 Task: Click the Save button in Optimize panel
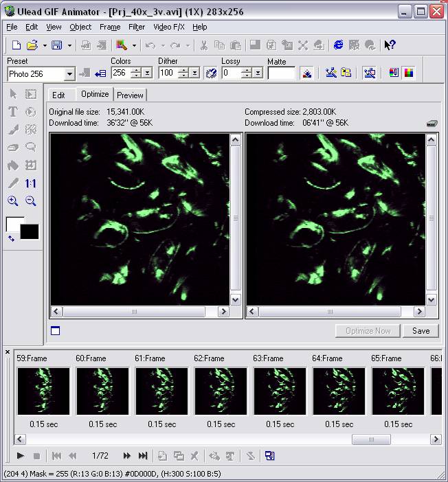click(421, 330)
